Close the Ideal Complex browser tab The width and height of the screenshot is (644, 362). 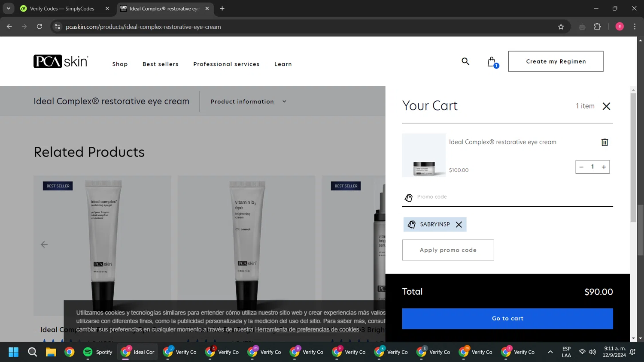tap(207, 9)
